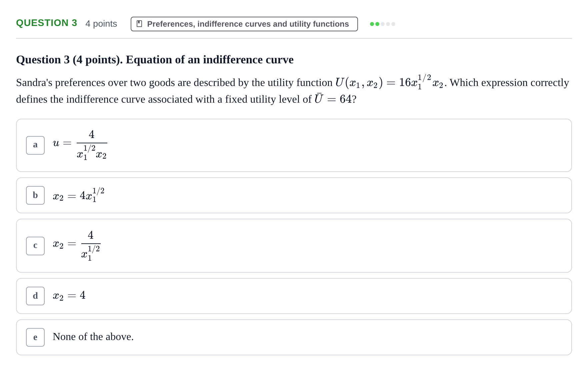Choose answer with x2 equals 4 over root x1
Viewport: 588px width, 372px height.
click(x=294, y=246)
